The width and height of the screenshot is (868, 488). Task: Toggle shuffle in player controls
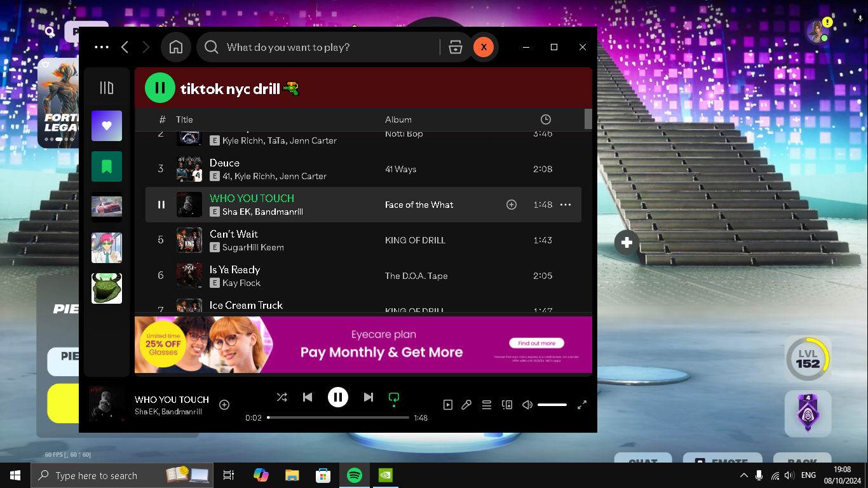click(x=282, y=397)
